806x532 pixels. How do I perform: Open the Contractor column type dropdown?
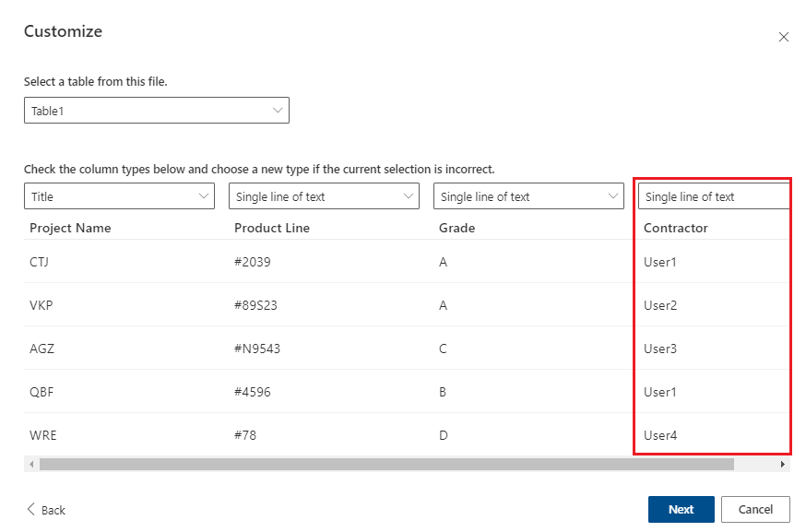[x=714, y=196]
